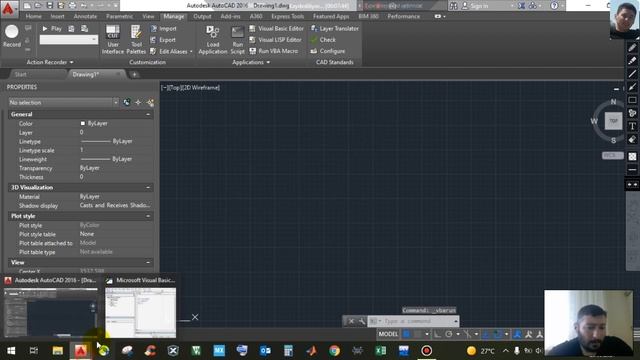Click the Color ByLayer swatch value
This screenshot has width=640, height=360.
(x=94, y=123)
